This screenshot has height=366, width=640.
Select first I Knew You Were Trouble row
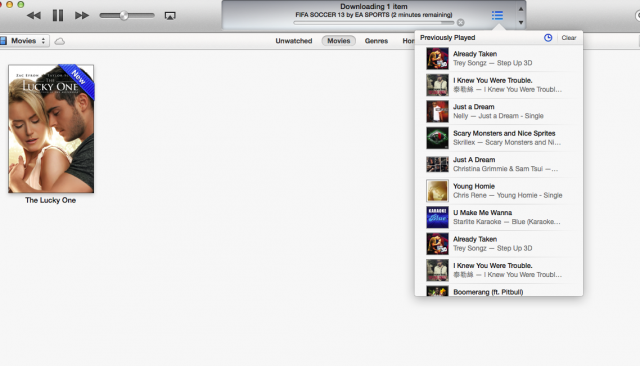[499, 85]
